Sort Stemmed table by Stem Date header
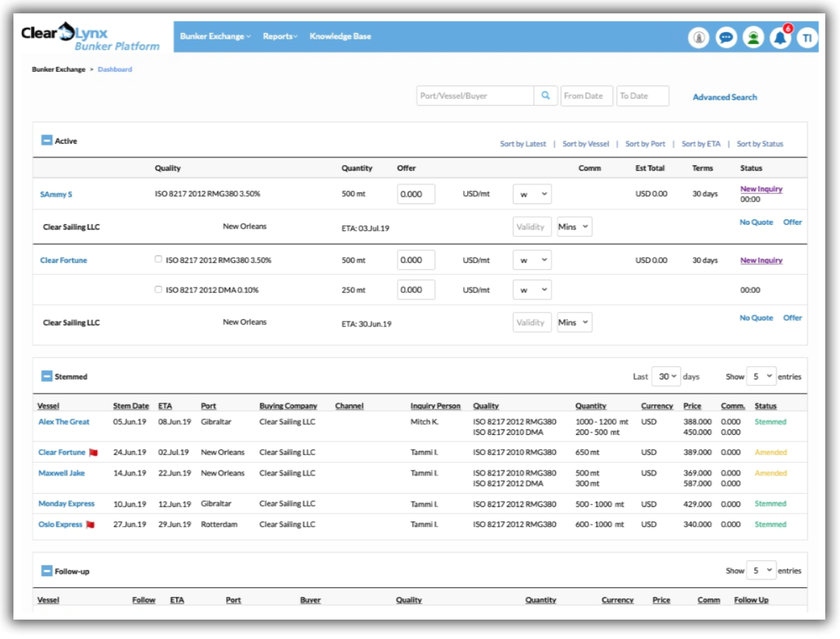Screen dimensions: 840x639 [x=131, y=406]
